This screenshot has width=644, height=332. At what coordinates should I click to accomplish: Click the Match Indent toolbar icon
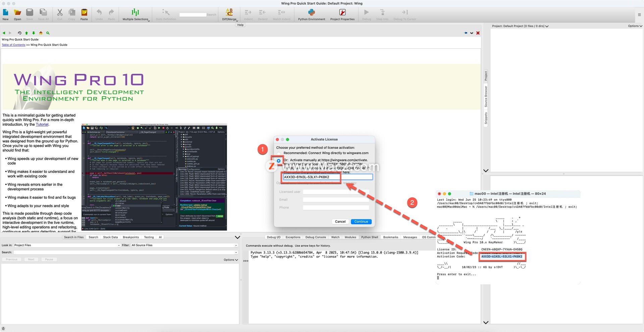(281, 12)
